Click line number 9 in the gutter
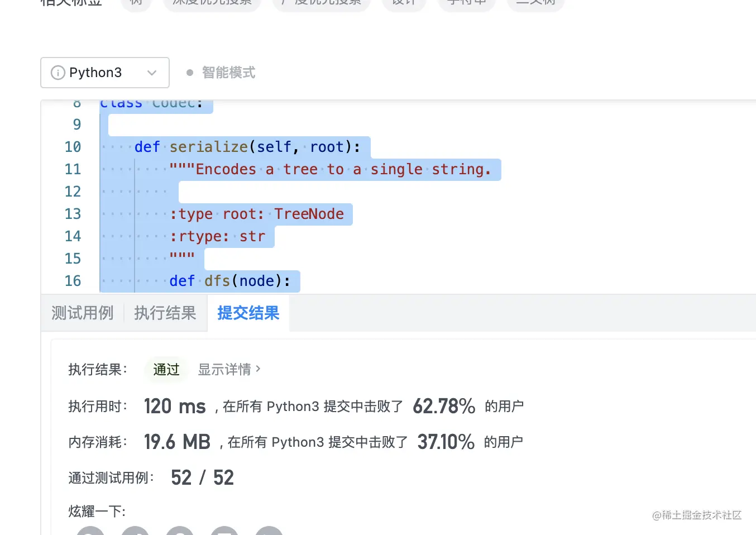 tap(77, 125)
